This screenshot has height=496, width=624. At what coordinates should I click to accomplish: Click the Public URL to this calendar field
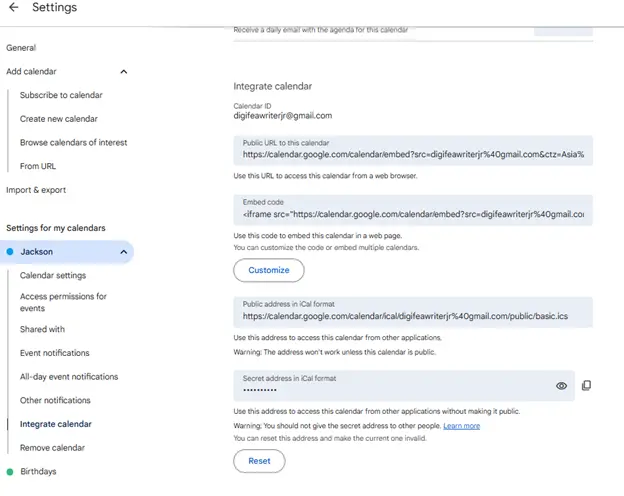(413, 150)
